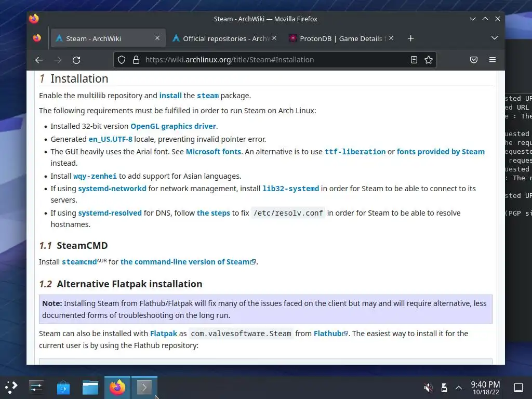This screenshot has height=399, width=532.
Task: Close the Official repositories tab
Action: point(274,38)
